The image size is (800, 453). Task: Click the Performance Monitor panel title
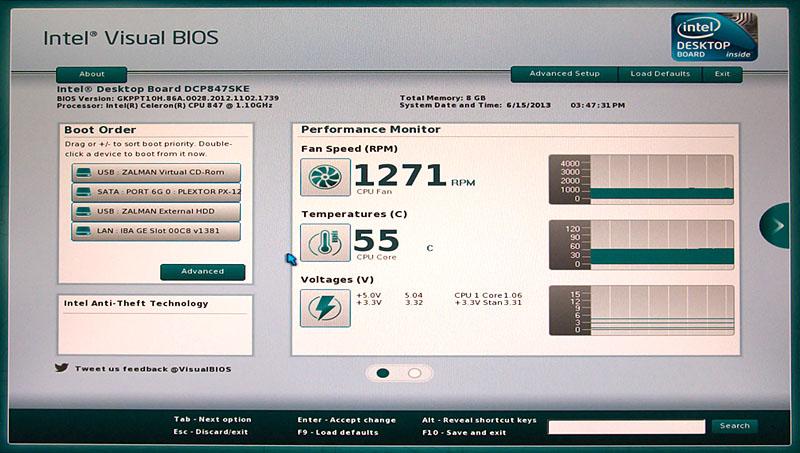370,130
